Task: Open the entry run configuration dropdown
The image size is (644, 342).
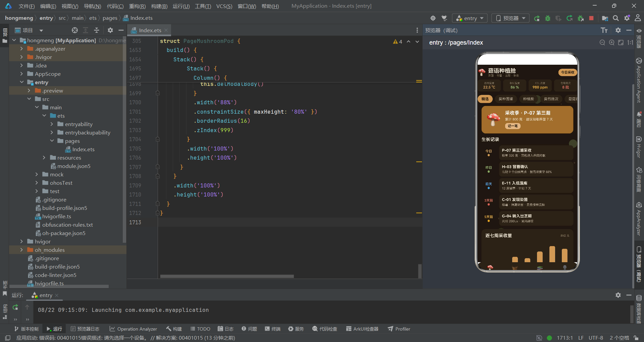Action: click(x=470, y=18)
